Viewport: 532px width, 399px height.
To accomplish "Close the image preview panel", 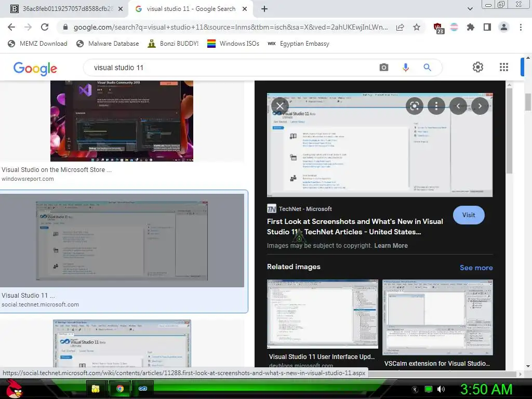I will tap(280, 106).
